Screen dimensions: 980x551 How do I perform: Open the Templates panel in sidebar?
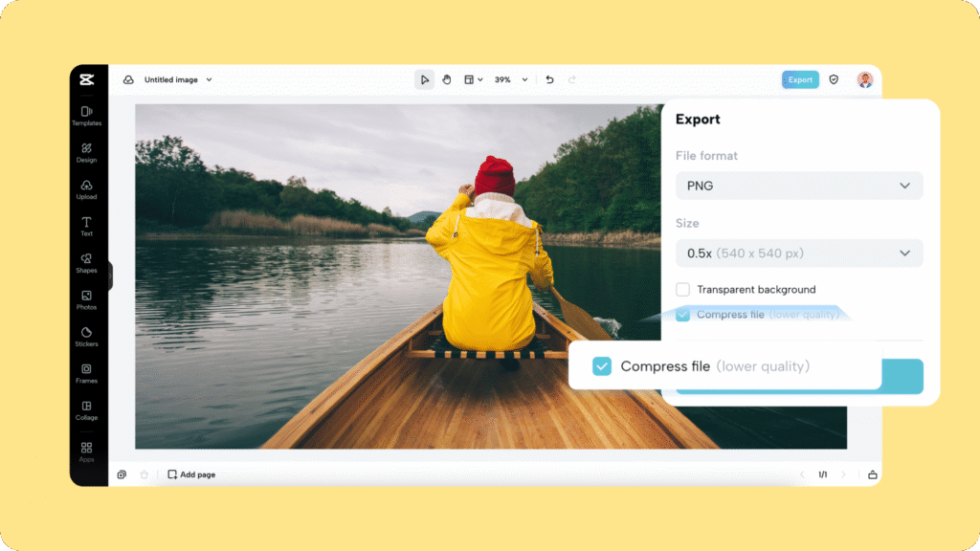point(86,116)
